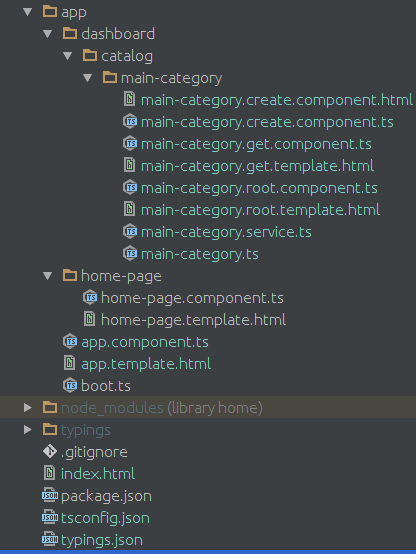Select file main-category.create.component.html

[x=277, y=100]
